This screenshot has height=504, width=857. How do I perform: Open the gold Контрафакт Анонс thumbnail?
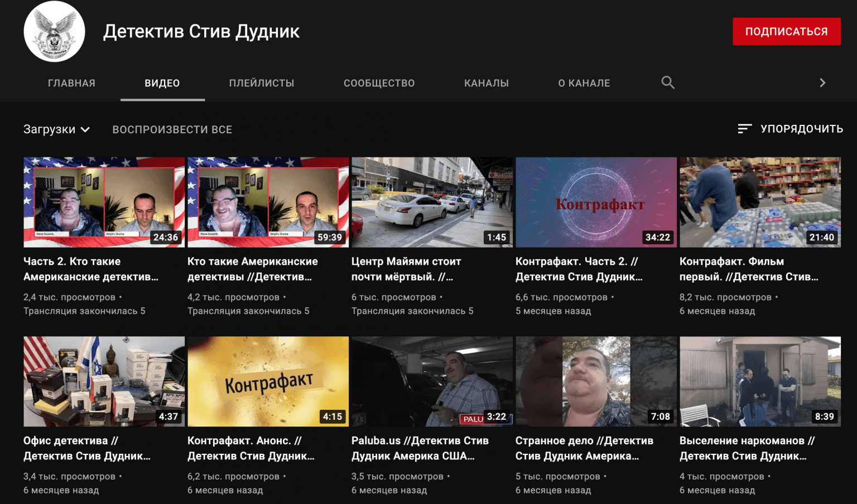pyautogui.click(x=268, y=381)
